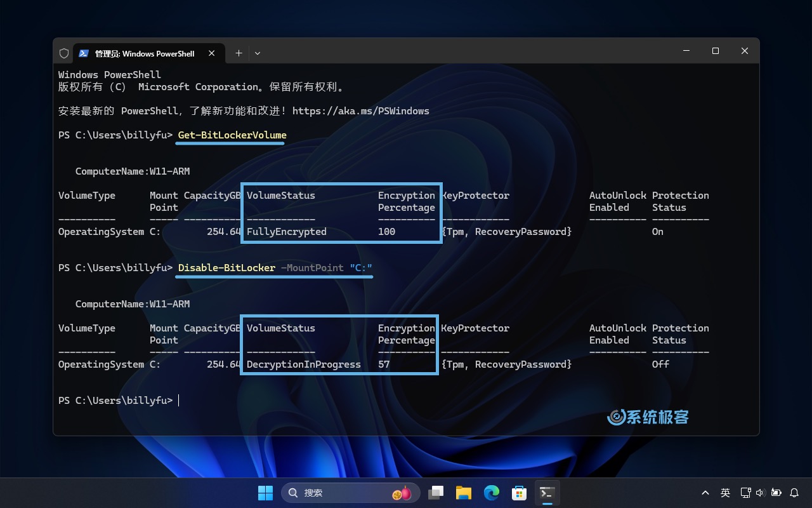
Task: Maximize the PowerShell window
Action: click(716, 51)
